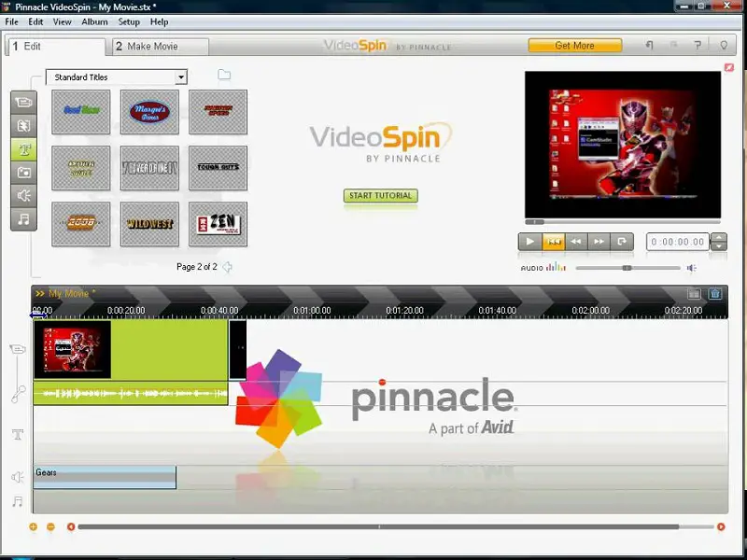Switch to the 1 Edit tab
Viewport: 747px width, 560px height.
pos(56,46)
